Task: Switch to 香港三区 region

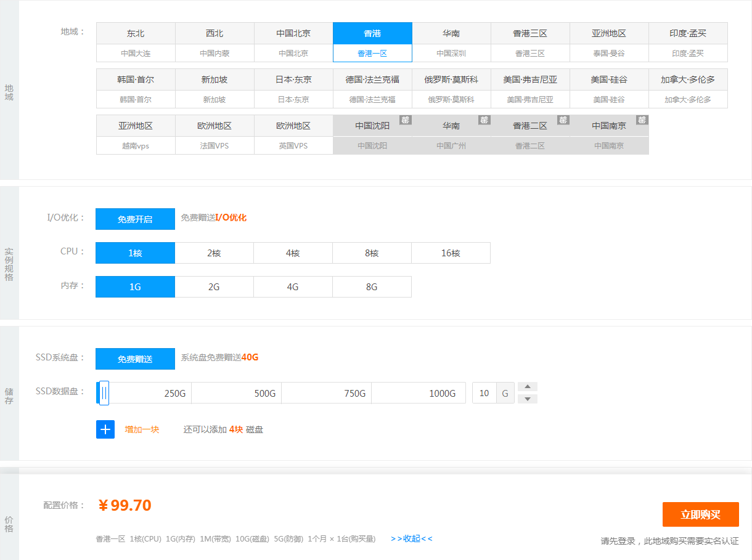Action: [x=530, y=43]
